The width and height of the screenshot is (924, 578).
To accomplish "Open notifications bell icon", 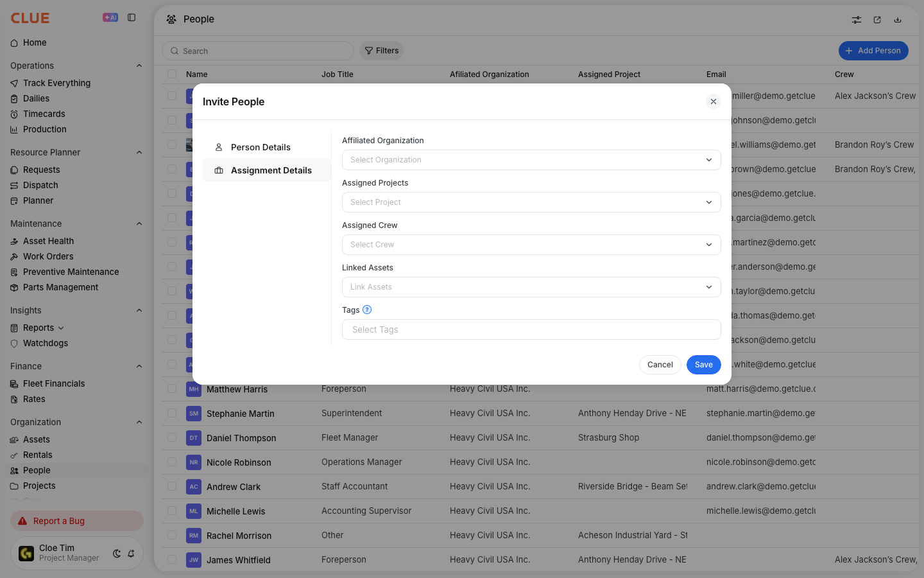I will coord(131,554).
